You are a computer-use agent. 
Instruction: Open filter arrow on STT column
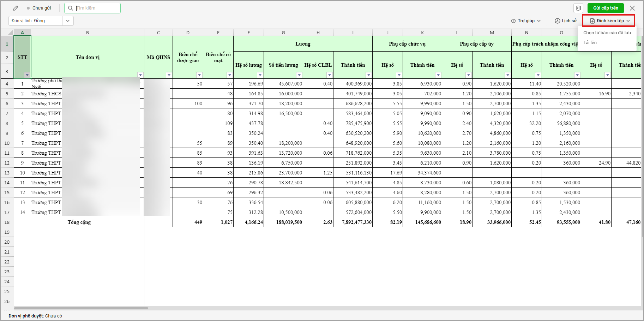27,75
